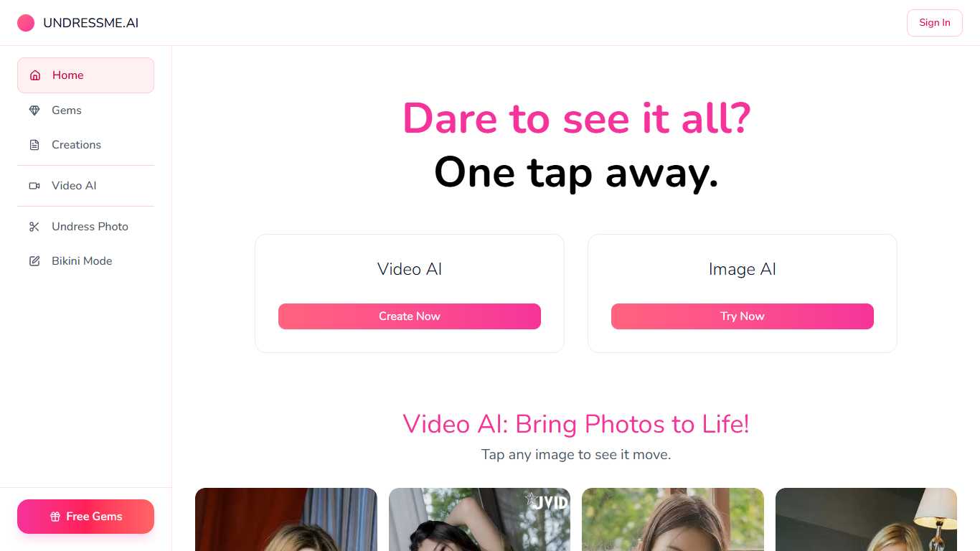Click the Gems diamond icon

click(x=34, y=110)
